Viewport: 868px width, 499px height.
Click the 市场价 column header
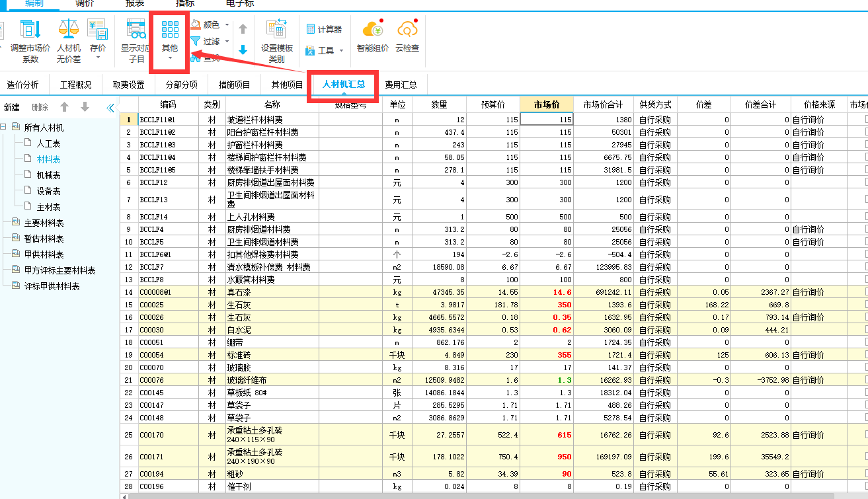point(547,104)
